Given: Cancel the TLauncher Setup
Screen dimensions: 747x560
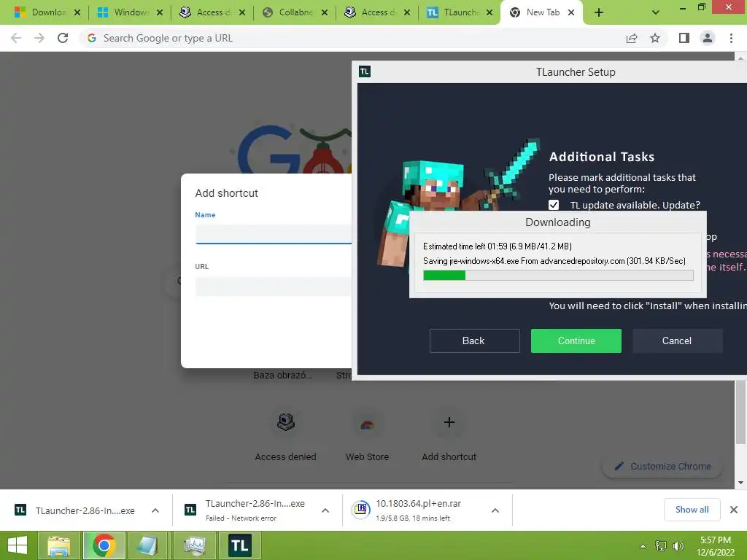Looking at the screenshot, I should click(678, 341).
